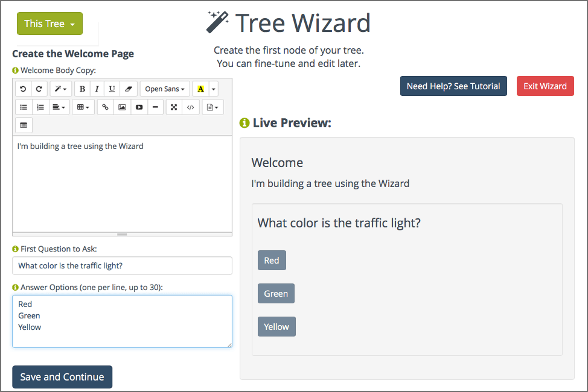Clear formatting with the eraser icon

pyautogui.click(x=129, y=89)
